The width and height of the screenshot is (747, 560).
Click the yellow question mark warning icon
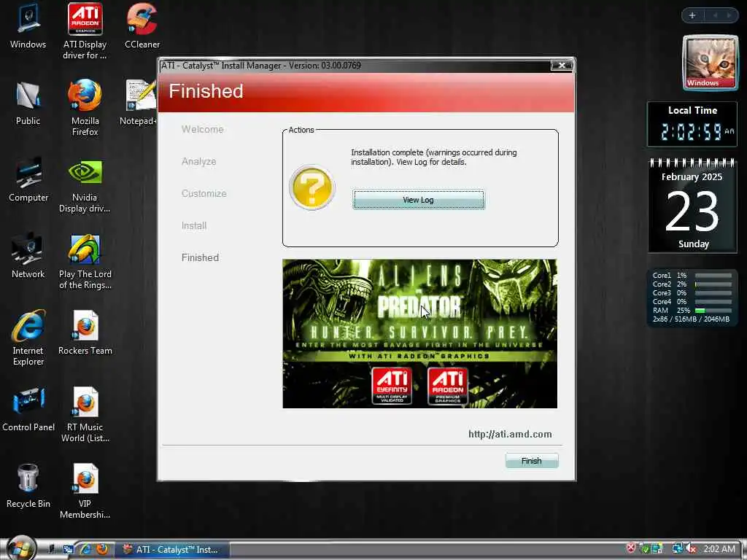tap(312, 187)
